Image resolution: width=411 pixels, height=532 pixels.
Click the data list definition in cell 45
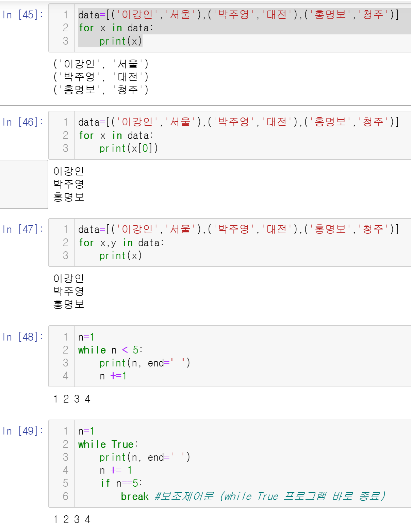[x=239, y=15]
